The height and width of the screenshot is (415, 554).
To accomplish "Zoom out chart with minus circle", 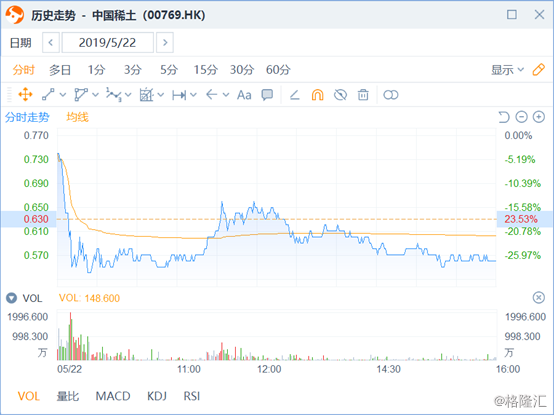I will (x=521, y=117).
